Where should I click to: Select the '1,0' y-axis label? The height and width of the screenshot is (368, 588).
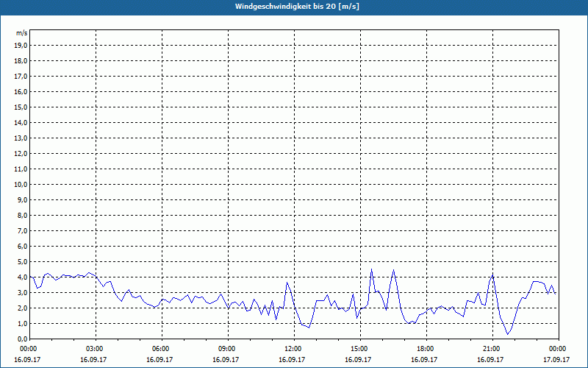22,324
